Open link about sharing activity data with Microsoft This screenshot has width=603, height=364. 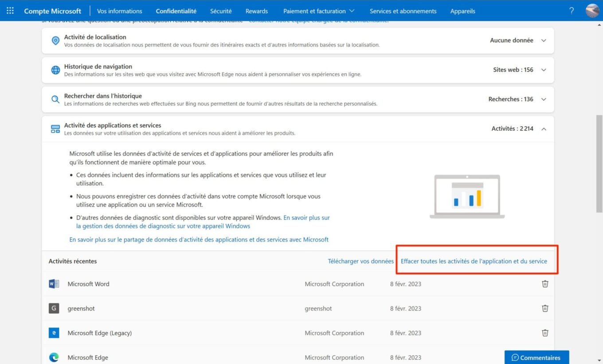[199, 239]
